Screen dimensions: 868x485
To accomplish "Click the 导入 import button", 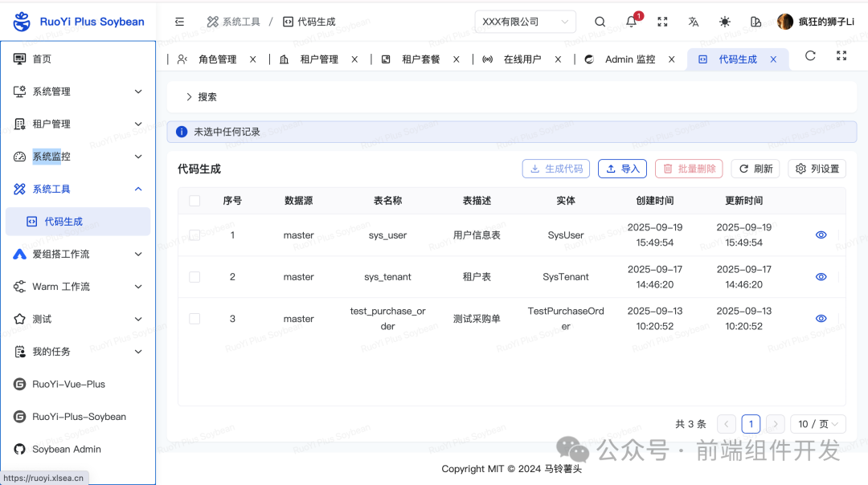I will click(x=622, y=169).
